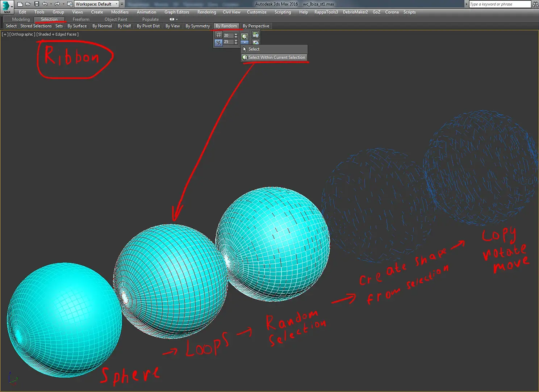Image resolution: width=539 pixels, height=392 pixels.
Task: Expand the Quick Access Toolbar customize dropdown
Action: pyautogui.click(x=122, y=4)
